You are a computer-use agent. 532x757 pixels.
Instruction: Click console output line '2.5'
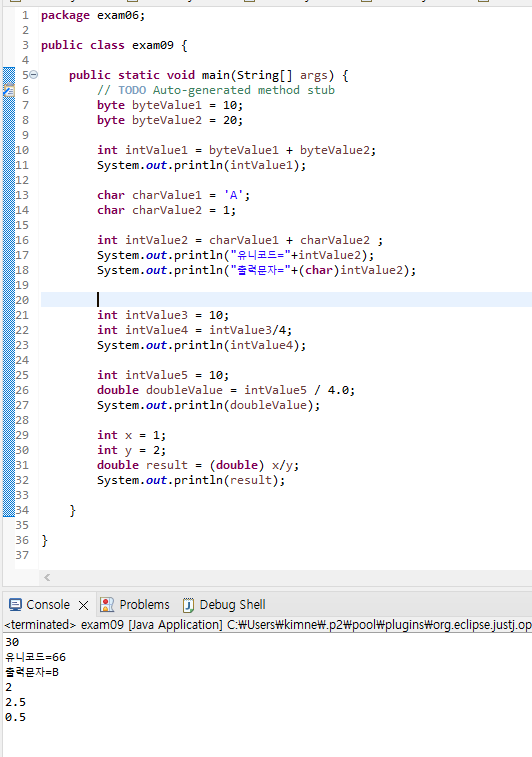tap(15, 702)
